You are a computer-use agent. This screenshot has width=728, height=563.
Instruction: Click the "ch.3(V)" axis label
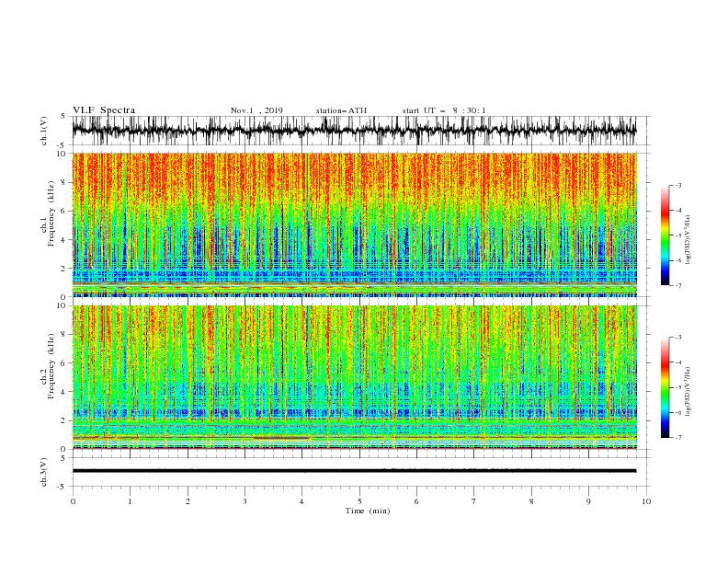coord(44,472)
